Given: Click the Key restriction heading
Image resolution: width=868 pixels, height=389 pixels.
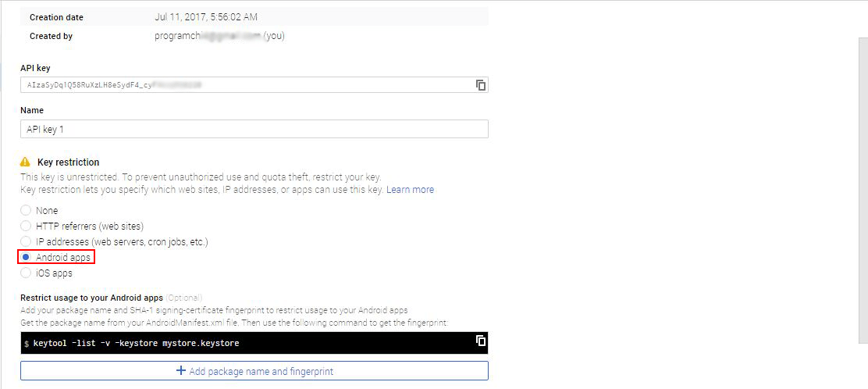Looking at the screenshot, I should [x=68, y=162].
